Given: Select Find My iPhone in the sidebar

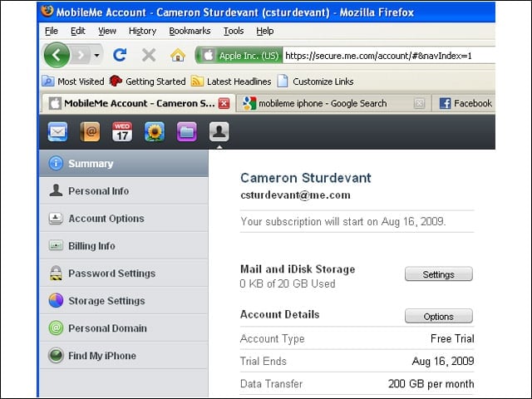Looking at the screenshot, I should click(x=124, y=356).
